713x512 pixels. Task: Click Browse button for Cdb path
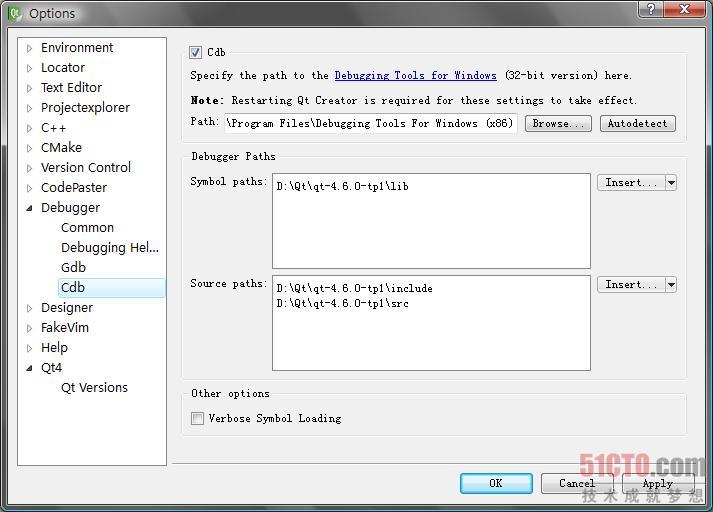(x=558, y=124)
